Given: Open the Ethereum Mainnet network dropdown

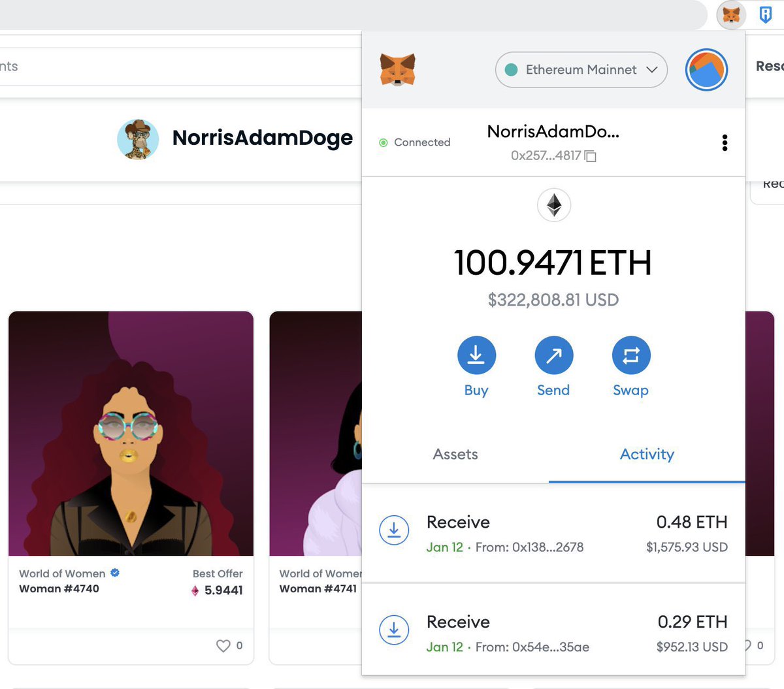Looking at the screenshot, I should pyautogui.click(x=580, y=69).
